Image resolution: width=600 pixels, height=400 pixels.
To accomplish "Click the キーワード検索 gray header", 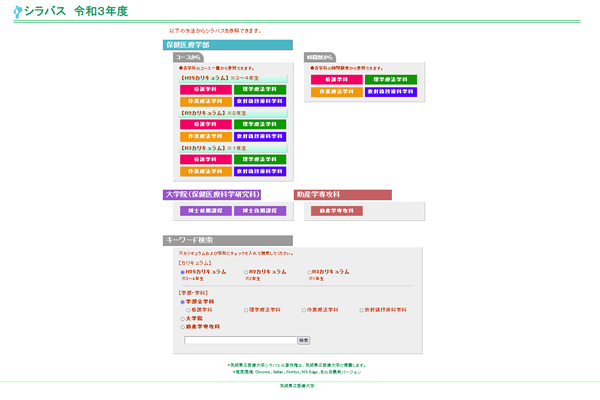I will 228,240.
